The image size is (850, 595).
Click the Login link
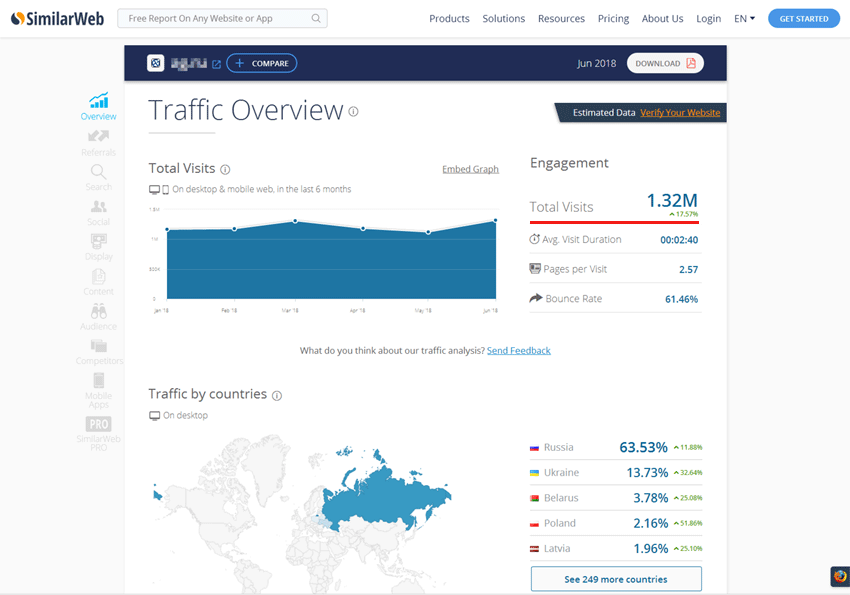coord(709,18)
